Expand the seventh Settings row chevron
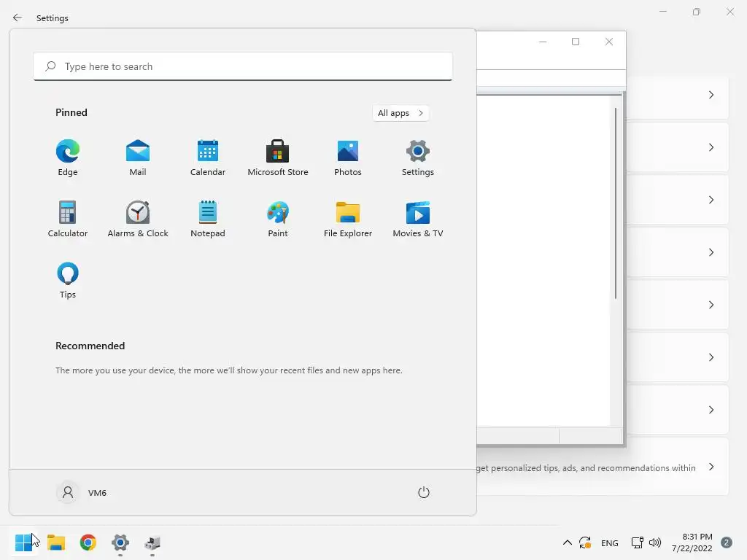This screenshot has height=560, width=747. pos(711,410)
